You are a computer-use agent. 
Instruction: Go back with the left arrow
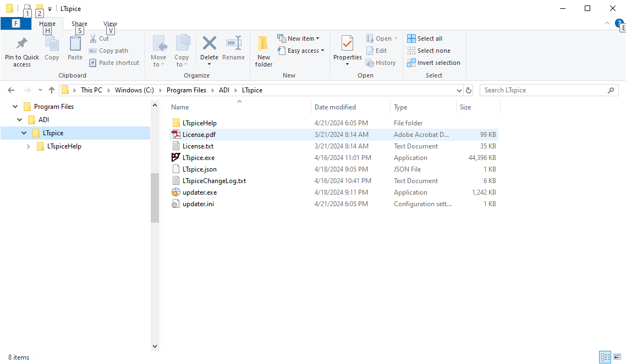tap(11, 90)
